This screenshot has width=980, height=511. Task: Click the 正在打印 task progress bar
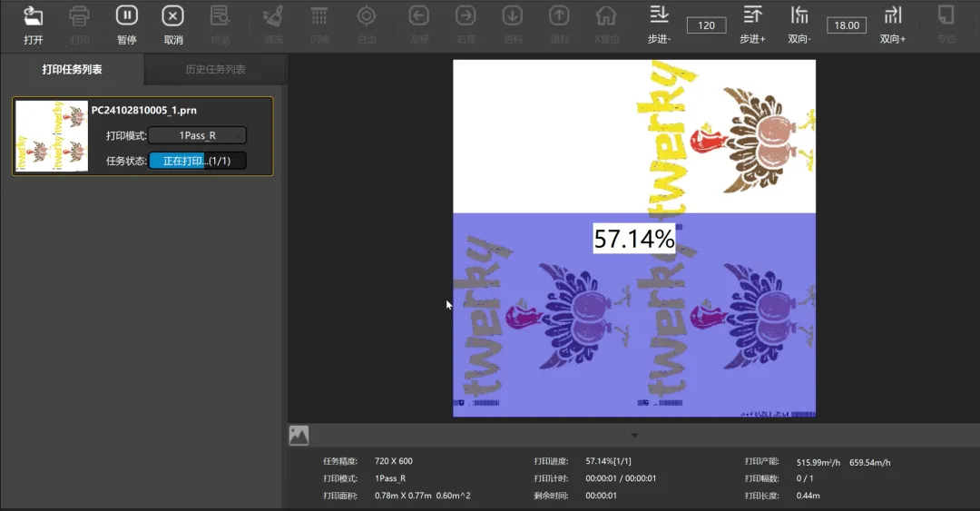(x=197, y=161)
